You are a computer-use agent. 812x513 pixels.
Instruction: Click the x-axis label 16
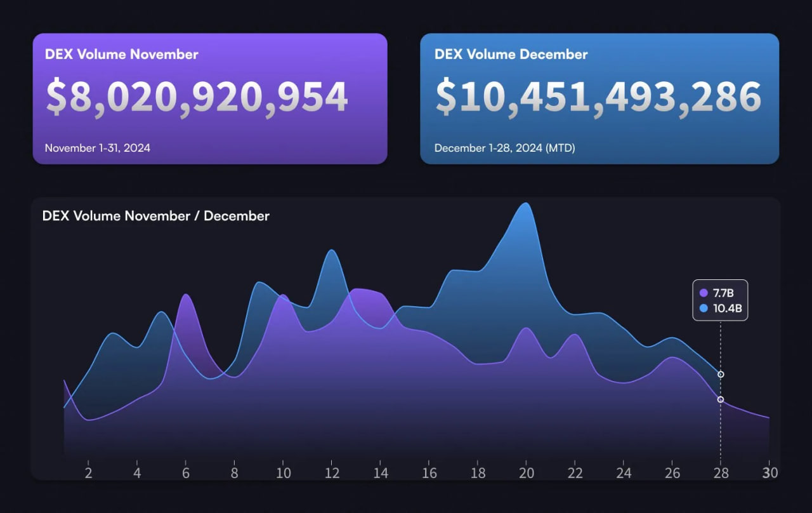click(429, 473)
